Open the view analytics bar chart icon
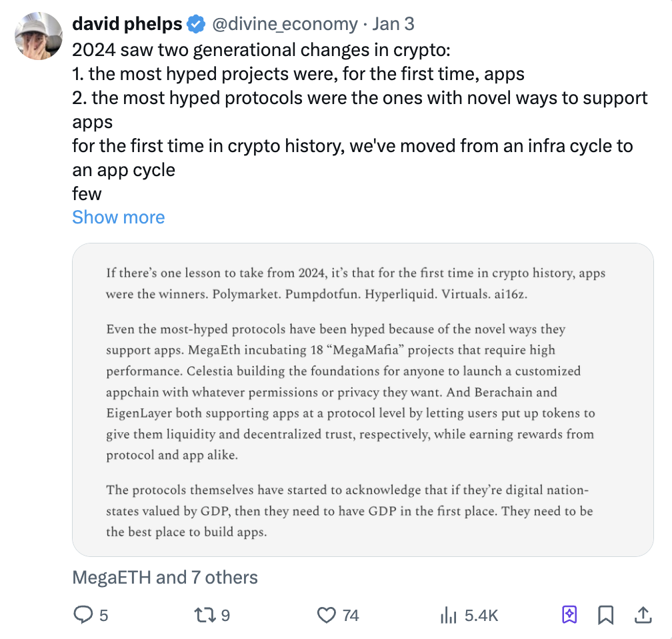Viewport: 672px width, 639px height. 449,615
